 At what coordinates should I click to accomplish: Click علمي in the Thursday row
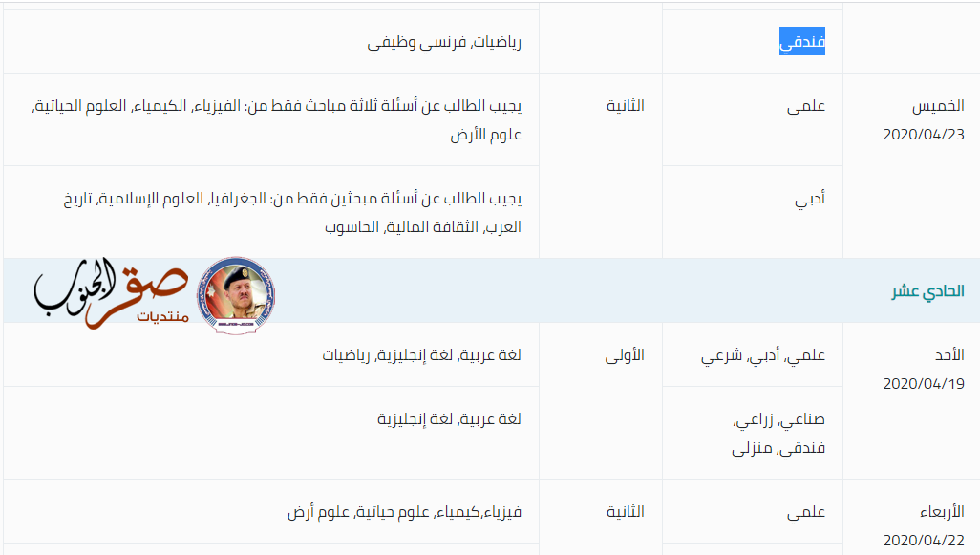click(x=806, y=106)
